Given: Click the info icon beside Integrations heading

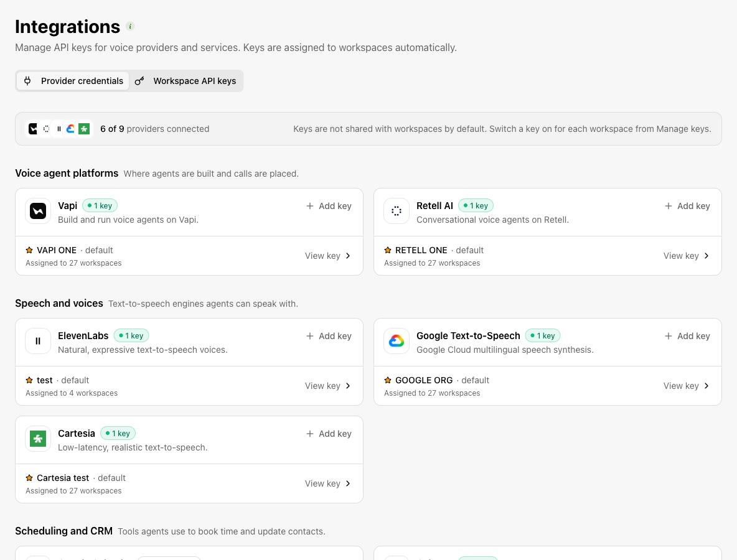Looking at the screenshot, I should point(130,26).
